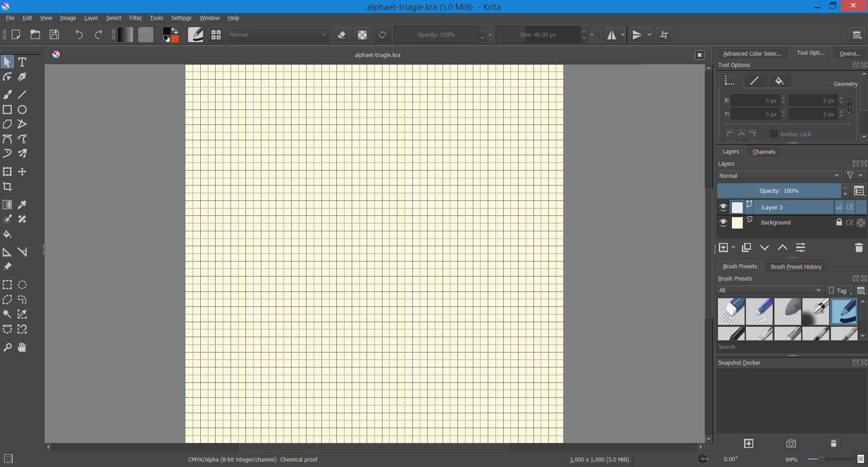
Task: Delete the selected layer
Action: coord(859,248)
